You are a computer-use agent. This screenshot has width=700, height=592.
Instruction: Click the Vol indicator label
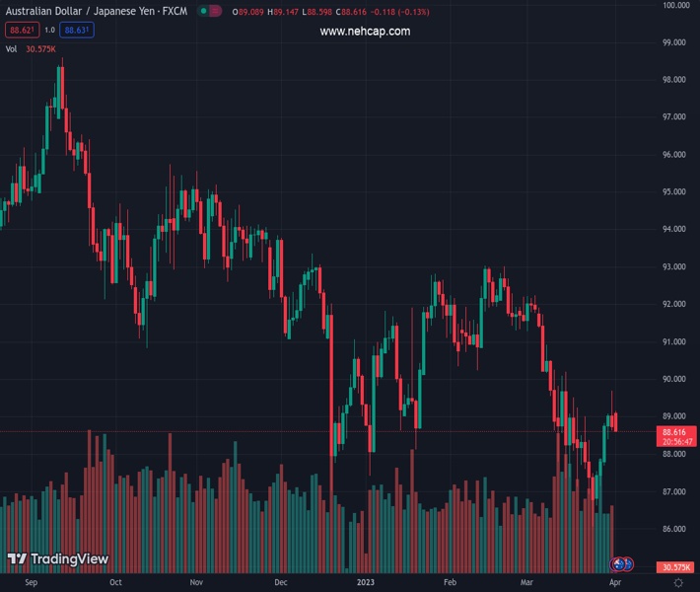[12, 48]
